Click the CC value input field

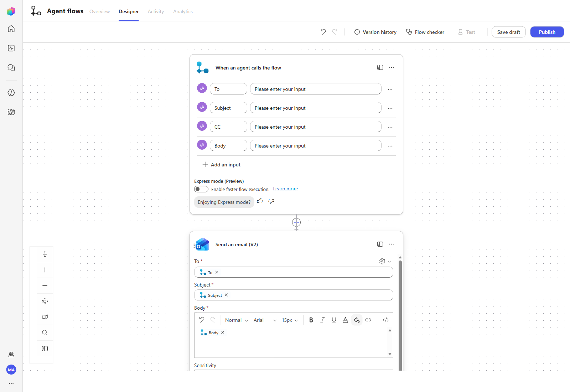(x=316, y=127)
